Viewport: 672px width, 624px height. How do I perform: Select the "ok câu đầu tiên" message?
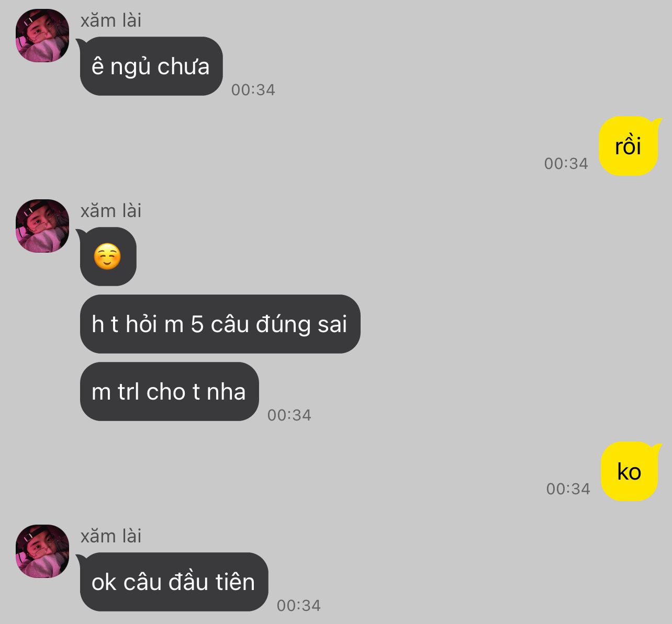pos(174,582)
